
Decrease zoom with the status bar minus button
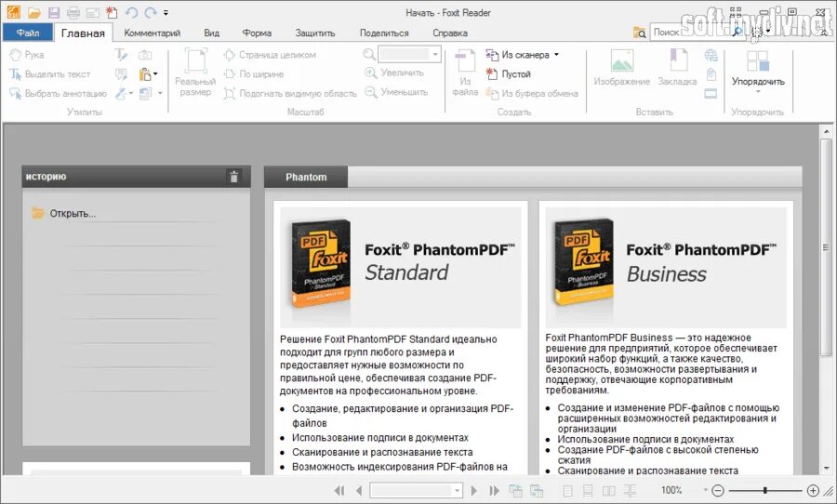point(718,490)
